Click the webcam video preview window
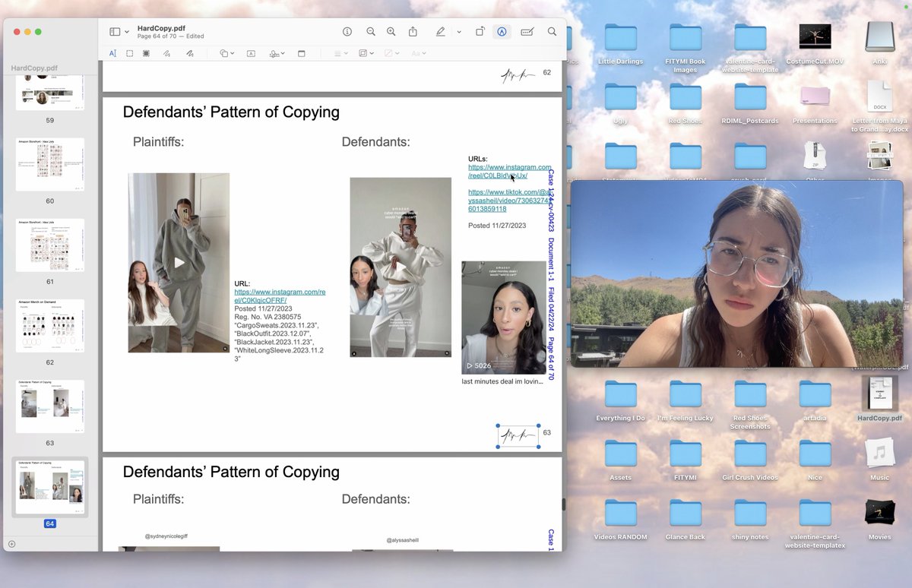912x588 pixels. (x=736, y=273)
